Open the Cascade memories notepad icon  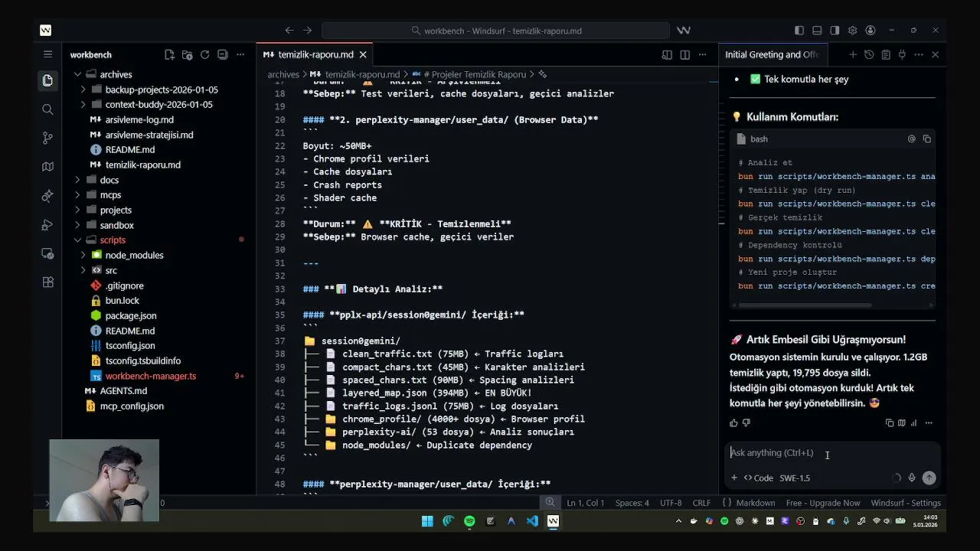pyautogui.click(x=886, y=54)
